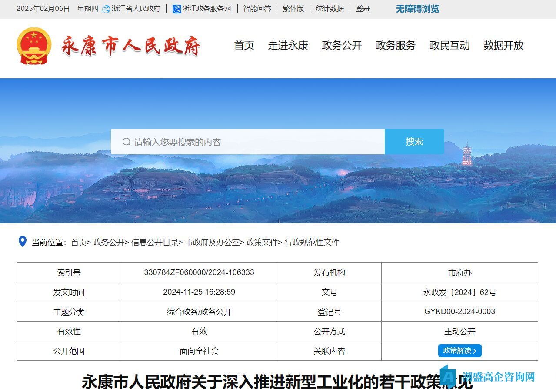
Task: Click the 搜索 button
Action: [414, 142]
